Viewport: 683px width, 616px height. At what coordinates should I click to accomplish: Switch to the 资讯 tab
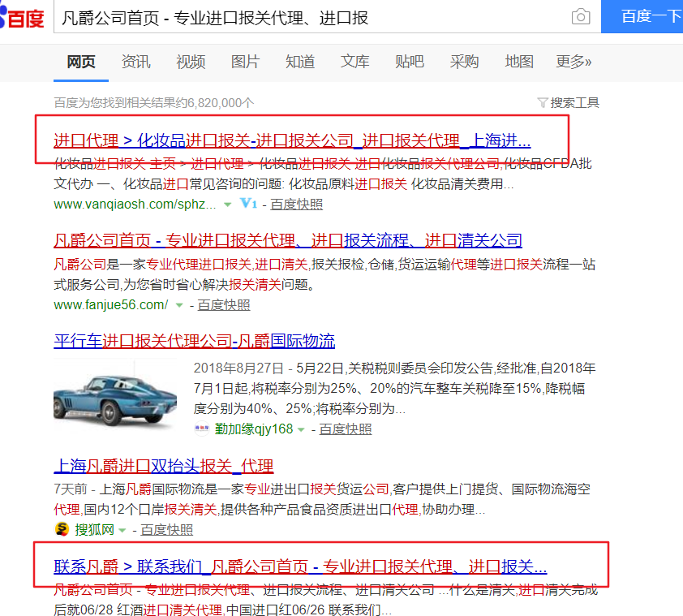[136, 62]
